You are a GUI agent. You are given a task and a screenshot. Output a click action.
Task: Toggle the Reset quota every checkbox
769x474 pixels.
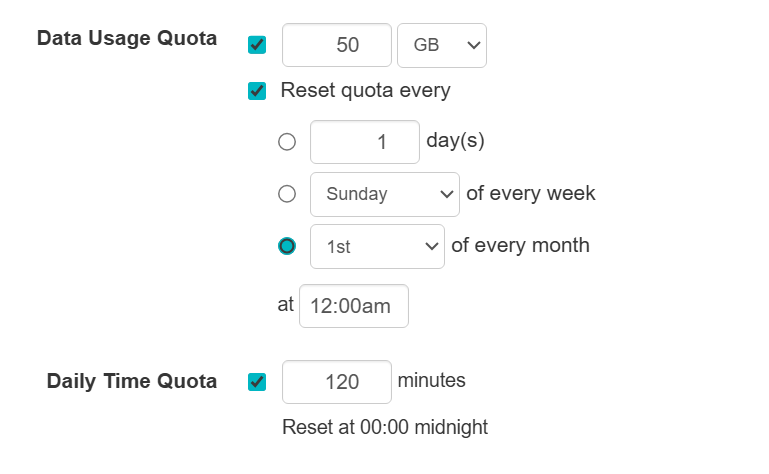point(257,91)
